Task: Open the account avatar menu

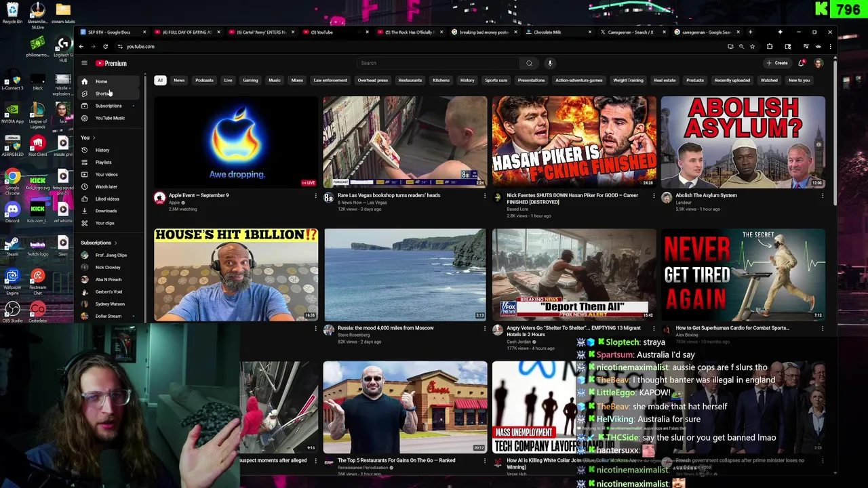Action: click(818, 63)
